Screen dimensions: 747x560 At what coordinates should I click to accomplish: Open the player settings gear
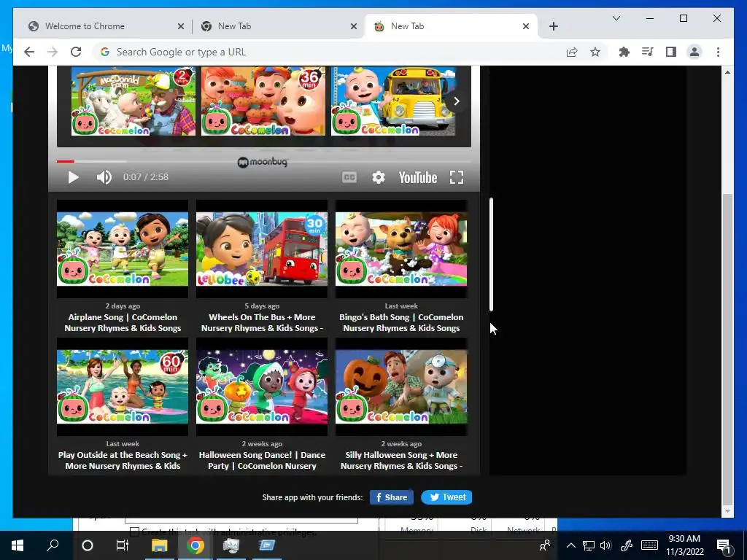click(379, 178)
